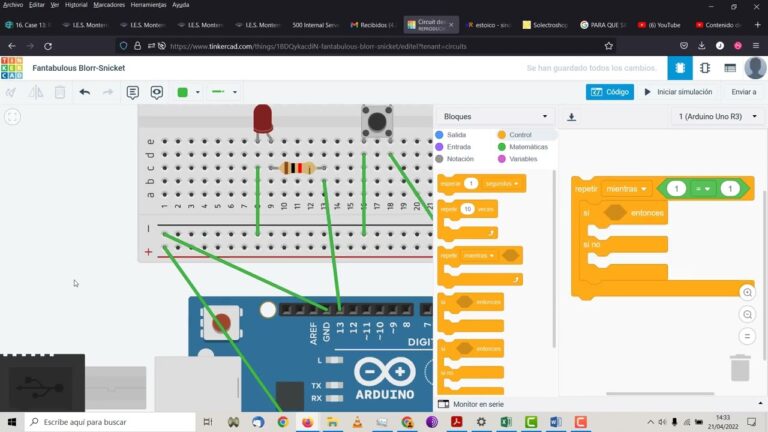Viewport: 768px width, 432px height.
Task: Redo the last action
Action: click(108, 92)
